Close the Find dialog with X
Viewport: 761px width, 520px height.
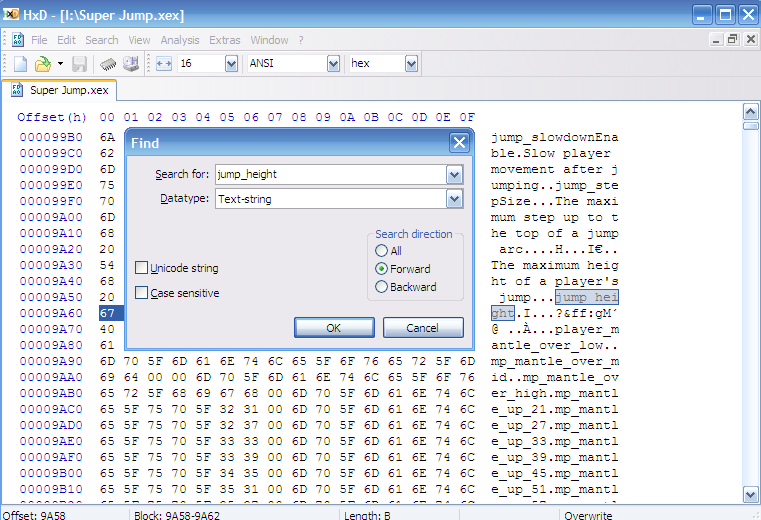point(459,143)
